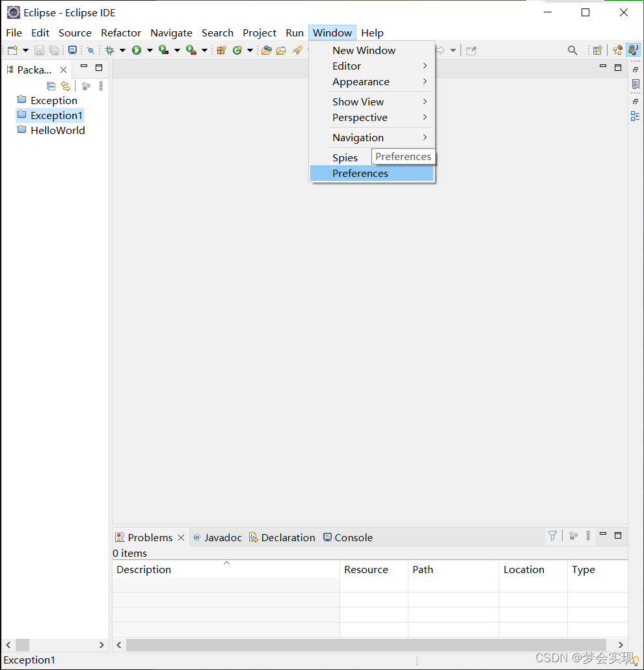Close the Problems tab
644x670 pixels.
click(x=181, y=537)
